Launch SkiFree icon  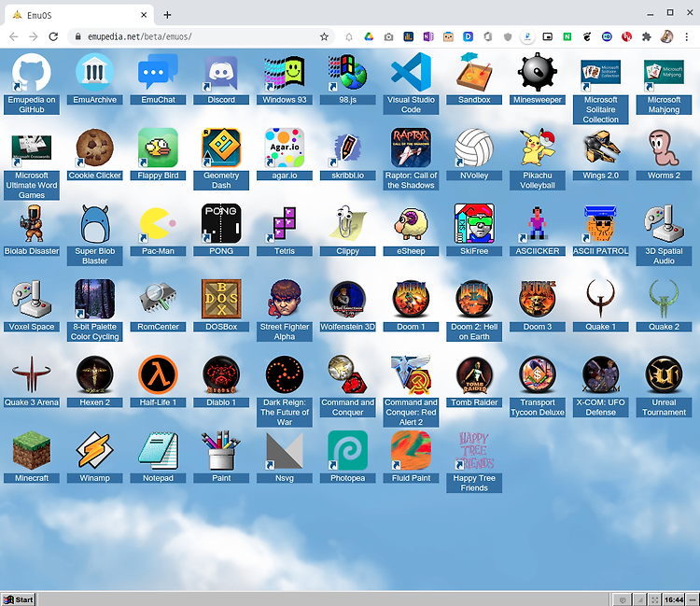[474, 224]
